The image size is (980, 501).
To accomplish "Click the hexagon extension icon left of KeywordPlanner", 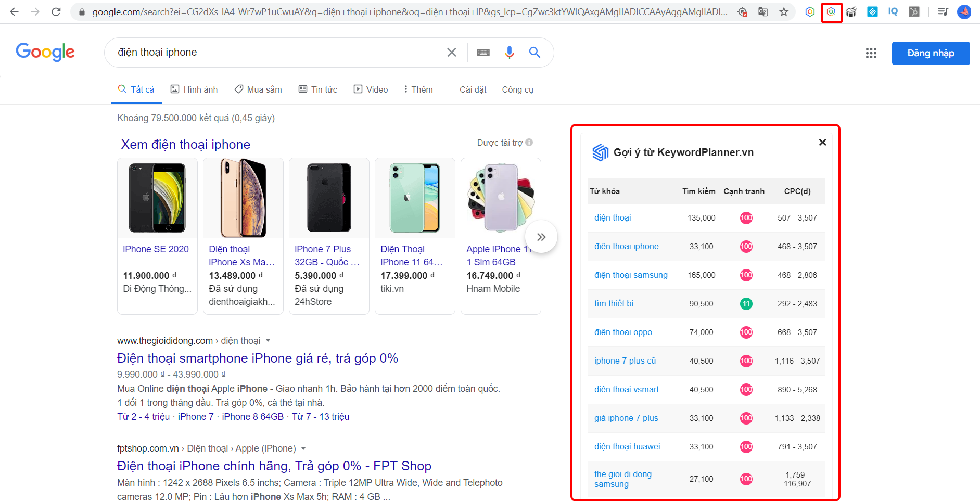I will [810, 11].
